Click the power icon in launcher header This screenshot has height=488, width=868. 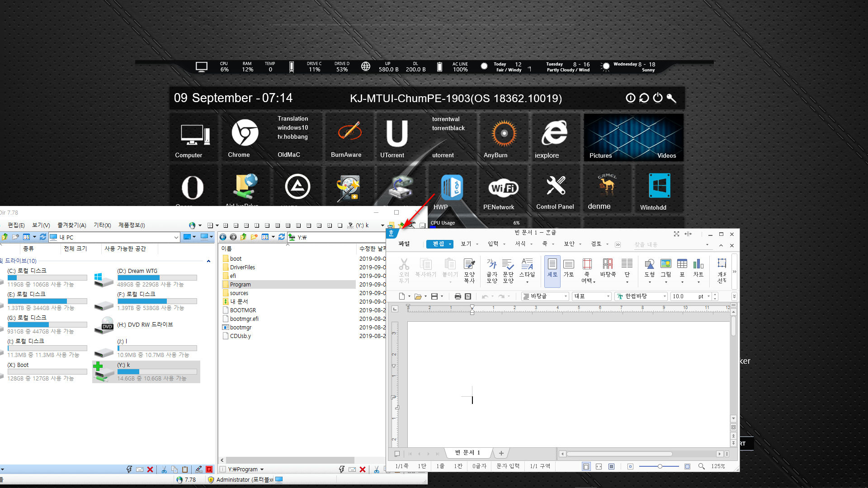[x=658, y=98]
